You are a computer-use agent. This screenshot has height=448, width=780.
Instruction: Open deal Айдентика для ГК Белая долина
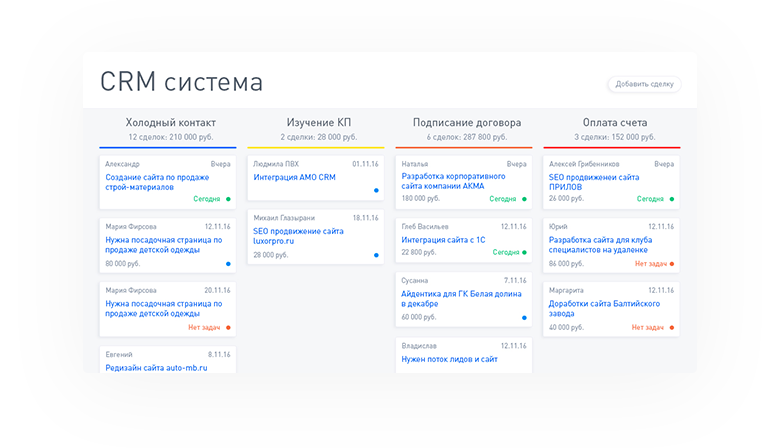[461, 298]
